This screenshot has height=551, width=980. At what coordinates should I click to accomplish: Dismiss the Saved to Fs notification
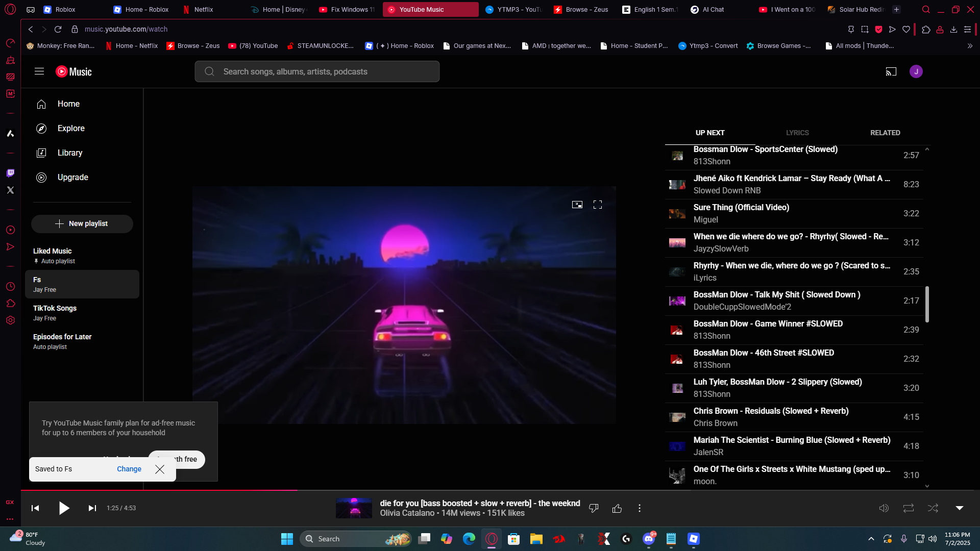coord(160,469)
